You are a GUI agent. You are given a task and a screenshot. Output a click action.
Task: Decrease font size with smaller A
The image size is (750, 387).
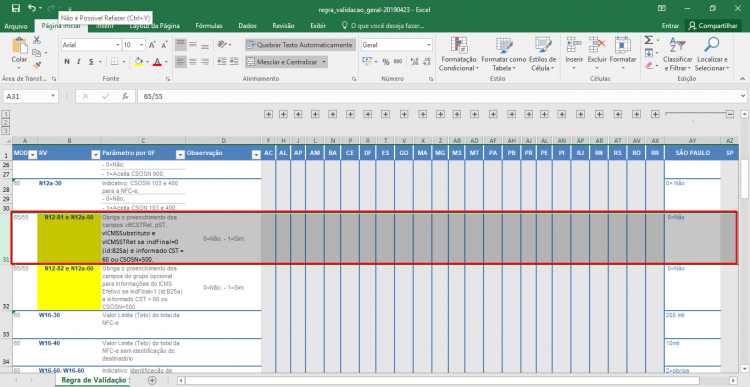(165, 45)
